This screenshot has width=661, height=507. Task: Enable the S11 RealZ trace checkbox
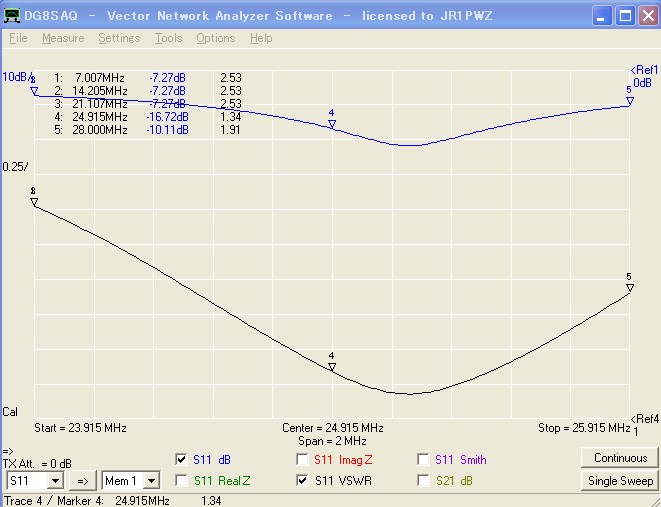181,481
